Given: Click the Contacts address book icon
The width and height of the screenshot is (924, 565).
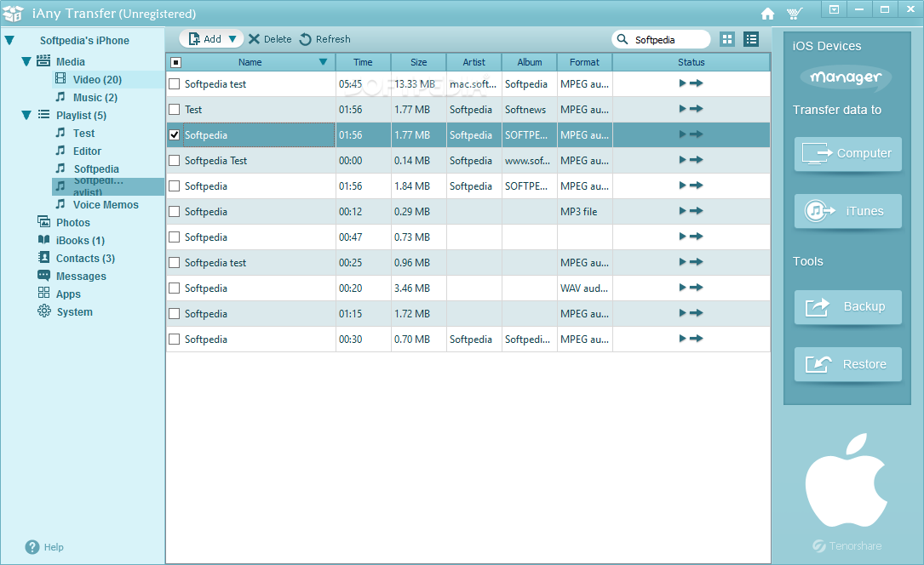Looking at the screenshot, I should point(43,257).
